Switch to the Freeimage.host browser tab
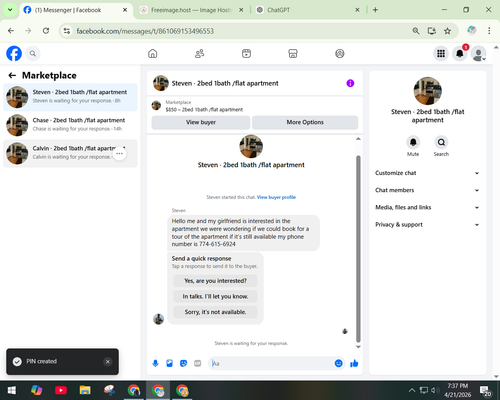 192,10
